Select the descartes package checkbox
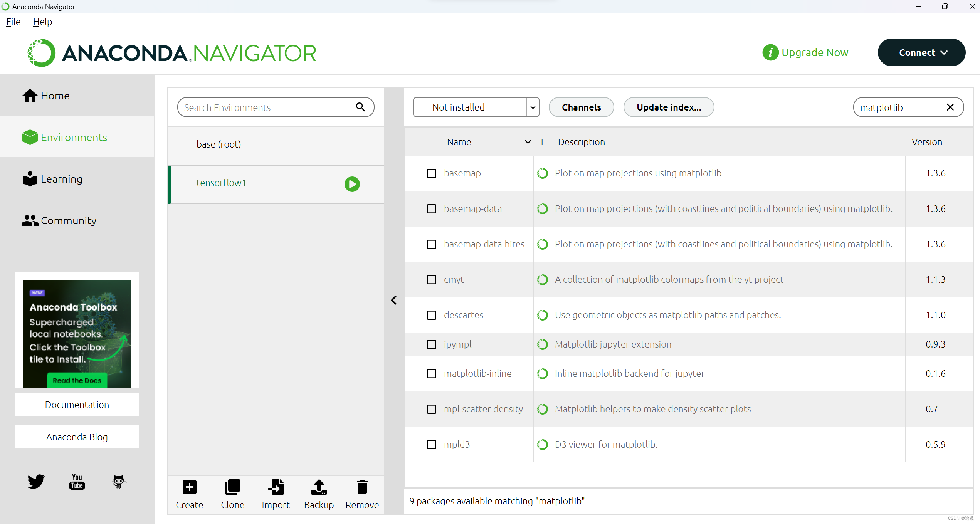 pyautogui.click(x=432, y=315)
